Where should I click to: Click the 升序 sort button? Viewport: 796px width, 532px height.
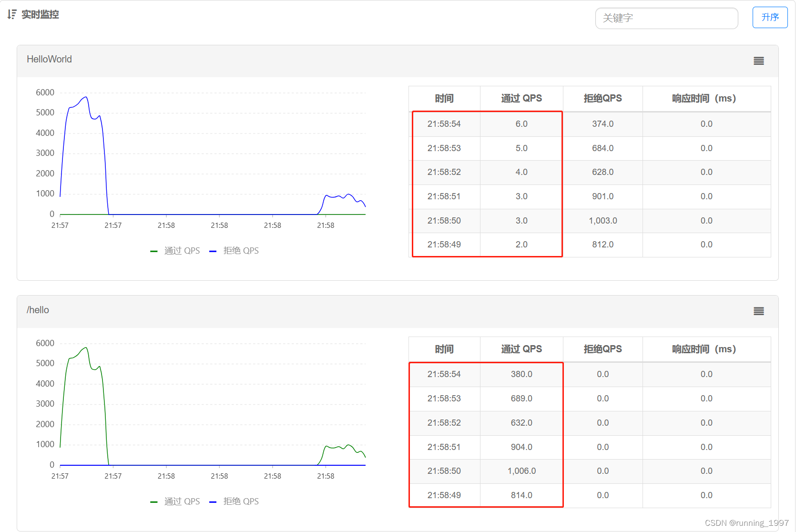770,17
